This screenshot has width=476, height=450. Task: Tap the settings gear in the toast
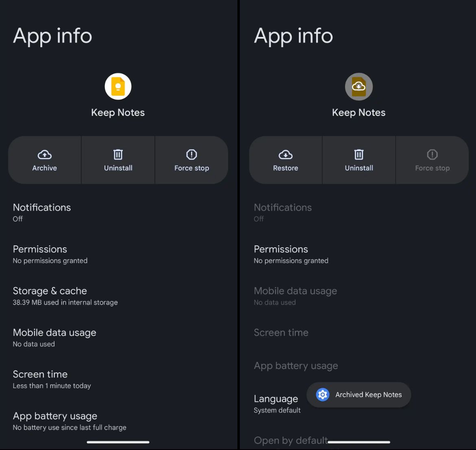pos(322,394)
